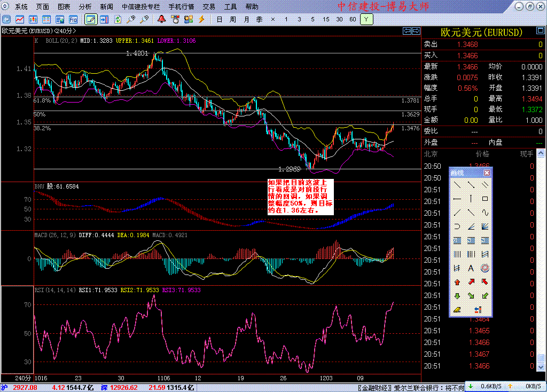The image size is (547, 392).
Task: Select the green down arrow marker
Action: pyautogui.click(x=457, y=296)
